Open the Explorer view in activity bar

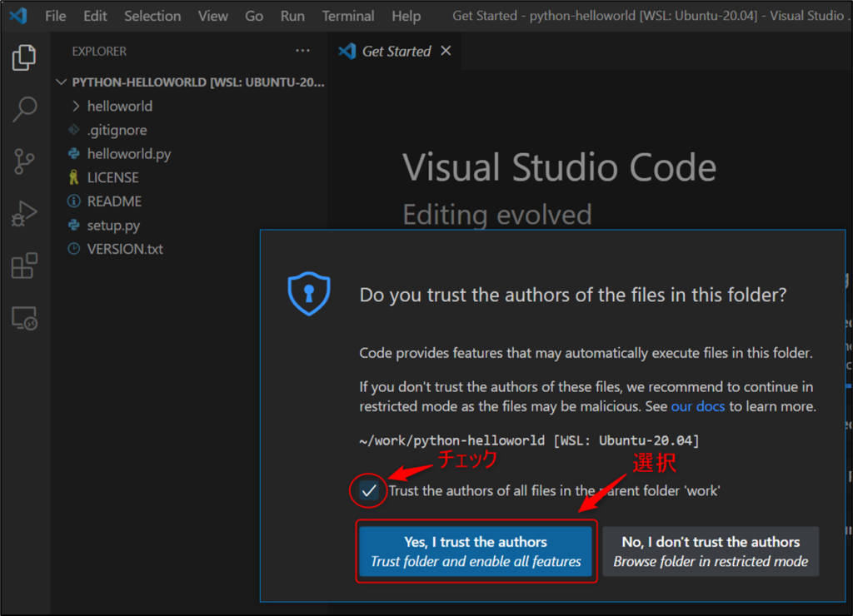[24, 57]
